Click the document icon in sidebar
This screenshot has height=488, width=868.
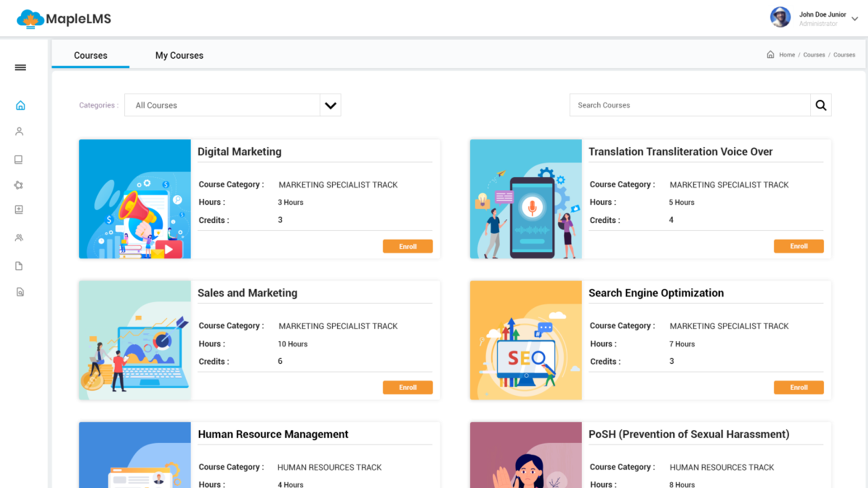point(19,266)
